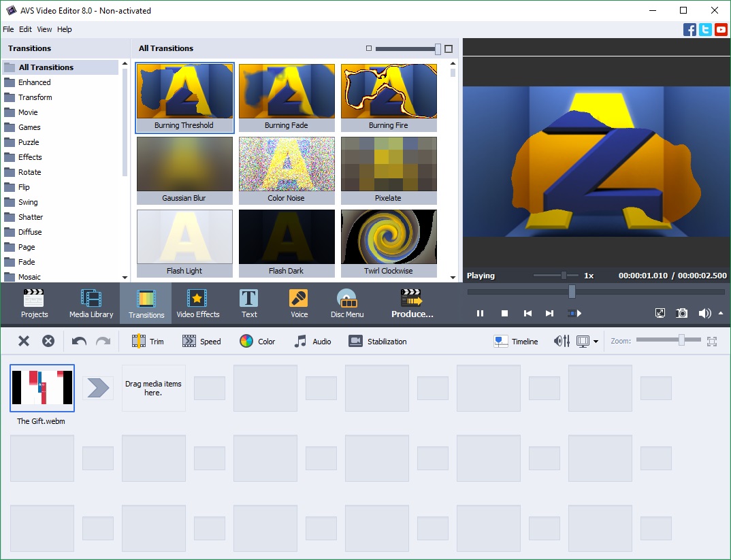The width and height of the screenshot is (731, 560).
Task: Open the Stabilization tool
Action: pyautogui.click(x=378, y=342)
